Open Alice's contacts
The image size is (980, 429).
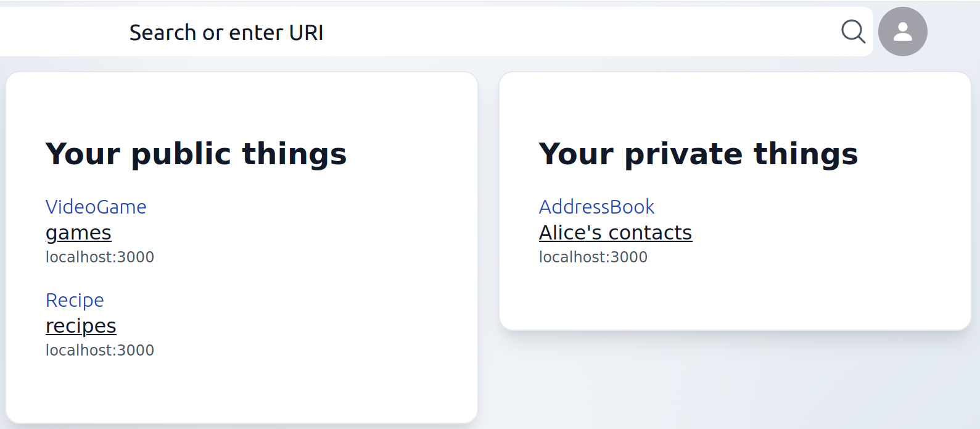pyautogui.click(x=615, y=233)
